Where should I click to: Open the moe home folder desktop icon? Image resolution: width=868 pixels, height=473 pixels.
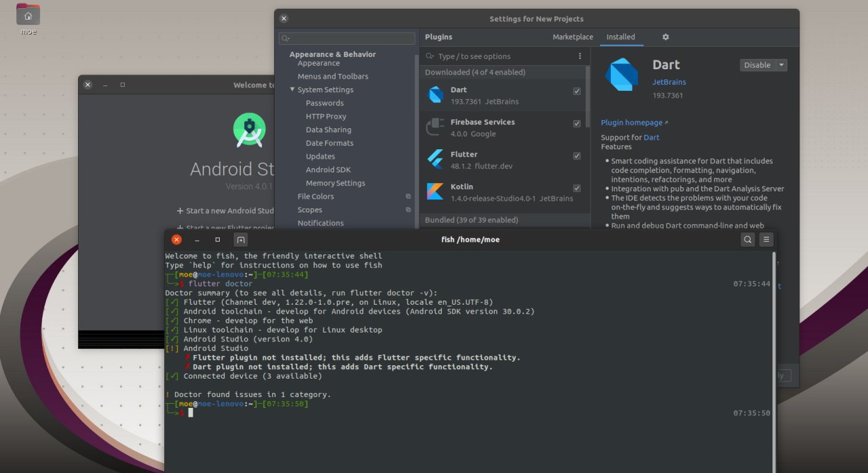[x=28, y=15]
